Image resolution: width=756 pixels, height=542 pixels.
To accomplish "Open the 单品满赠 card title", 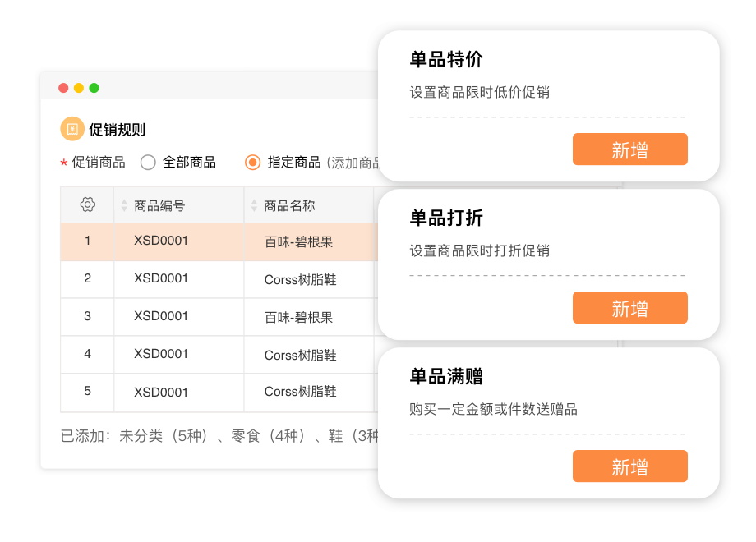I will pos(446,377).
